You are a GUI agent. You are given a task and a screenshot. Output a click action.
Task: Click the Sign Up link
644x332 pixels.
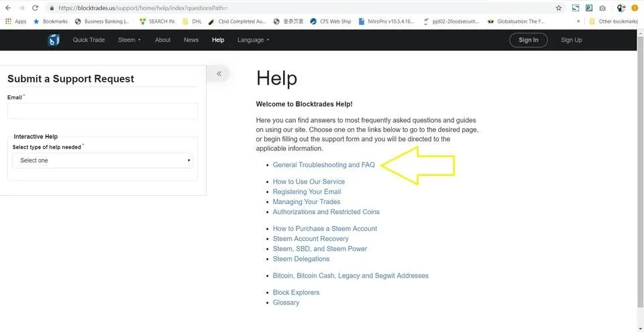572,40
